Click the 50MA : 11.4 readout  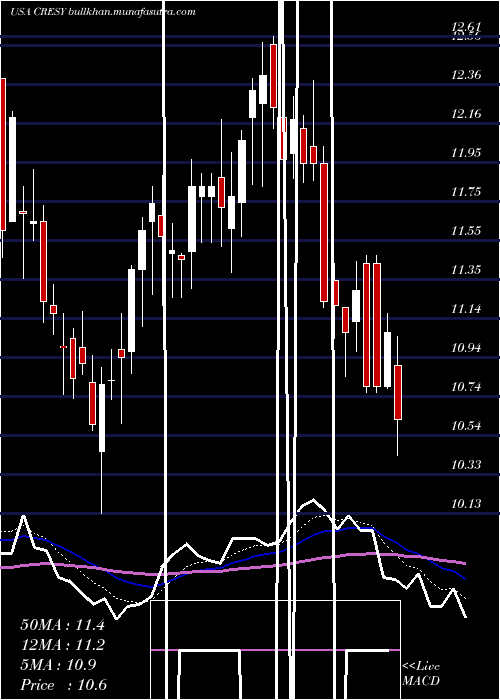[x=62, y=625]
